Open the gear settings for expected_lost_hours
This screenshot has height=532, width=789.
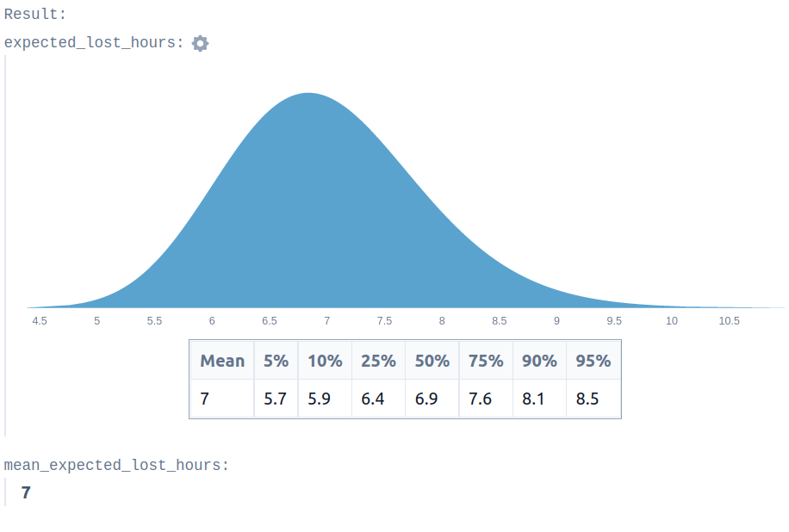pos(201,43)
